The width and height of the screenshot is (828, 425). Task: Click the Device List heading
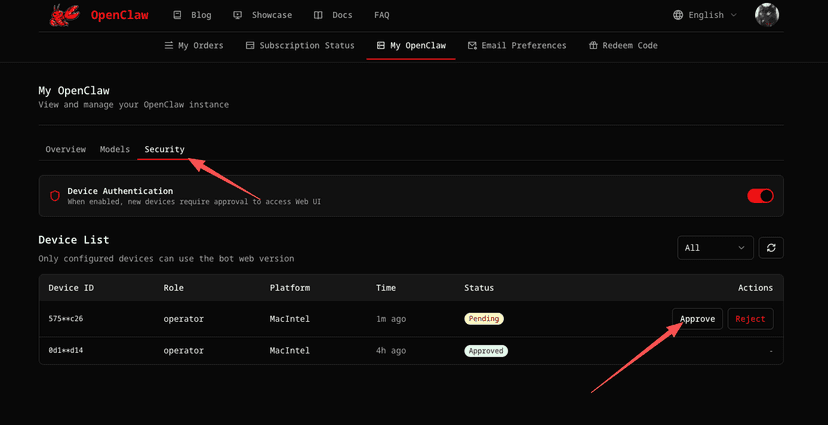click(x=74, y=240)
